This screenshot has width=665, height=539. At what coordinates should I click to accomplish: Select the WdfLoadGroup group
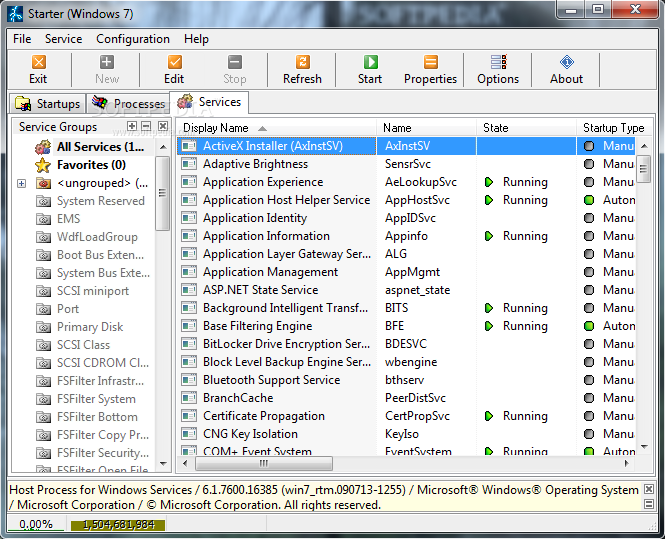[97, 237]
